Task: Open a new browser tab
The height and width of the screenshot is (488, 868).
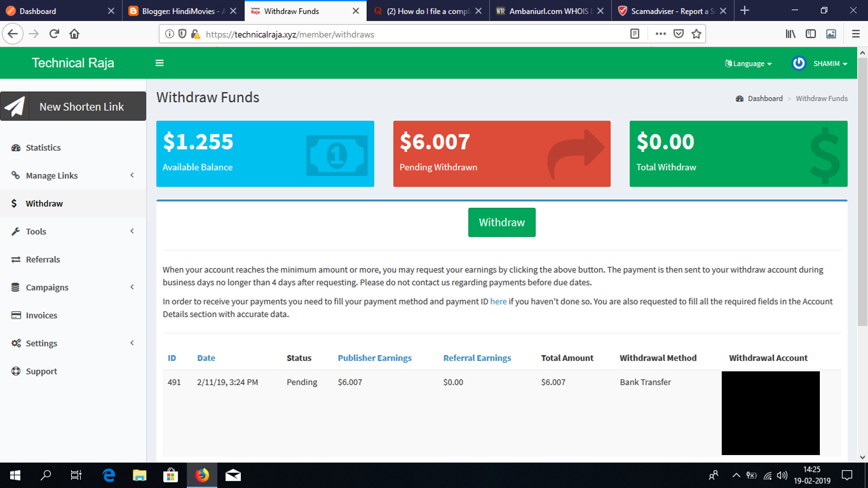Action: pos(745,10)
